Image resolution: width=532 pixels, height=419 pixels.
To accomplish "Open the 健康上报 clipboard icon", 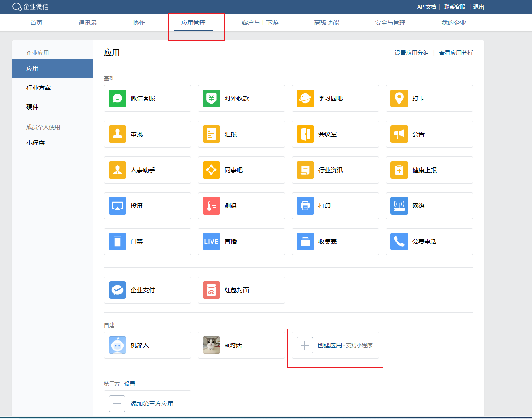I will 399,170.
